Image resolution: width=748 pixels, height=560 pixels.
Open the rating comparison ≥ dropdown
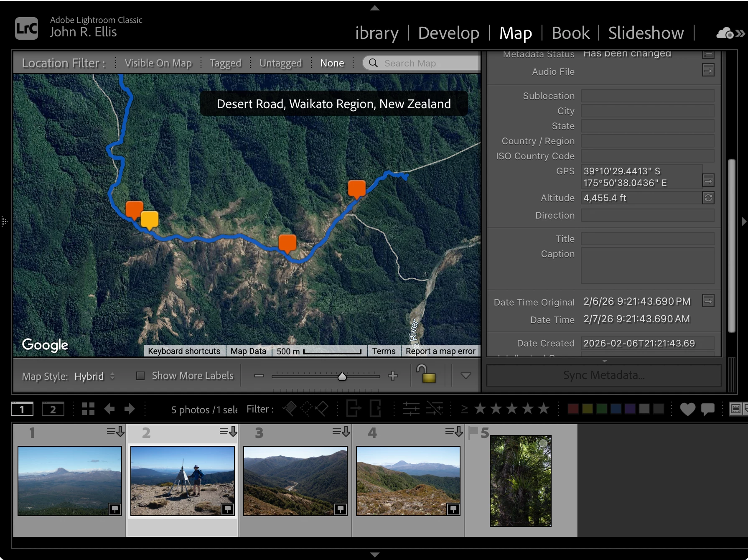tap(464, 409)
